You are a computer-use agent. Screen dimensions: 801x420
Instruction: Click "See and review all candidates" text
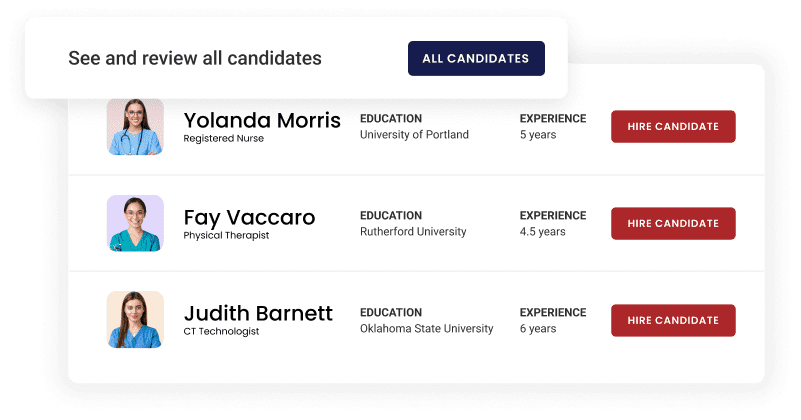coord(195,58)
